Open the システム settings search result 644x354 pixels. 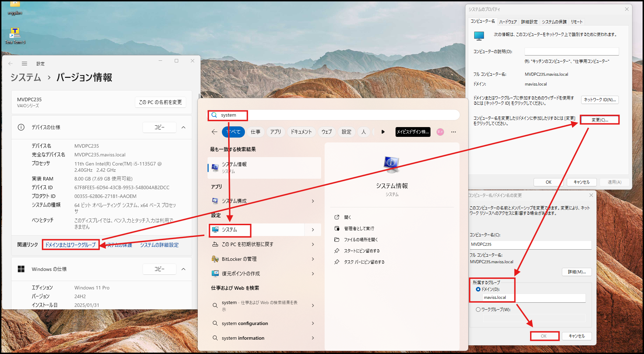(x=230, y=230)
